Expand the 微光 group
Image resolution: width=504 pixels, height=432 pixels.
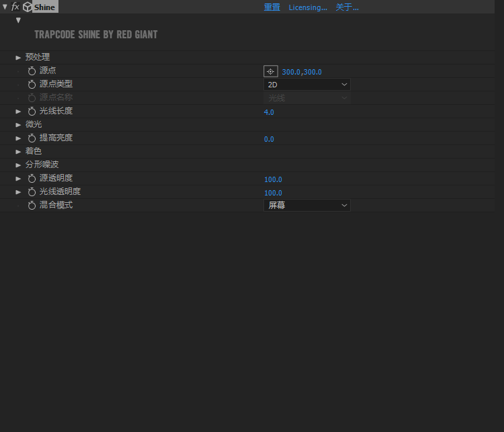click(x=18, y=125)
